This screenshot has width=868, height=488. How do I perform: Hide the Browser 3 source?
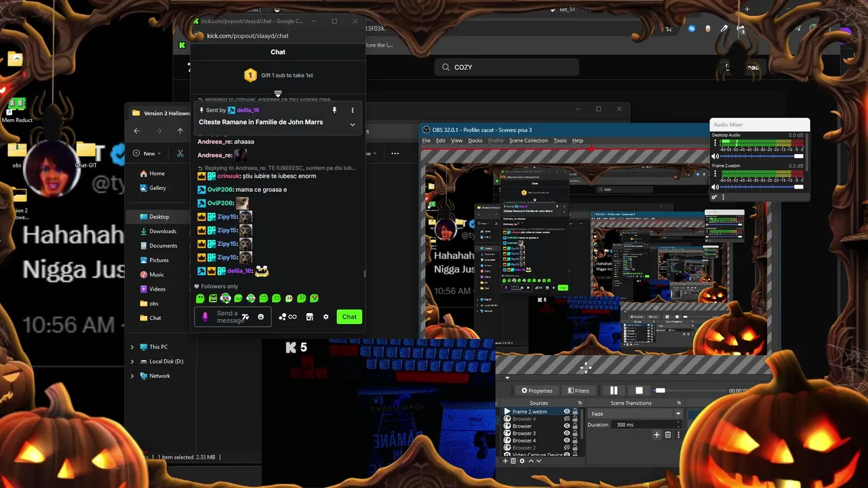(x=567, y=433)
